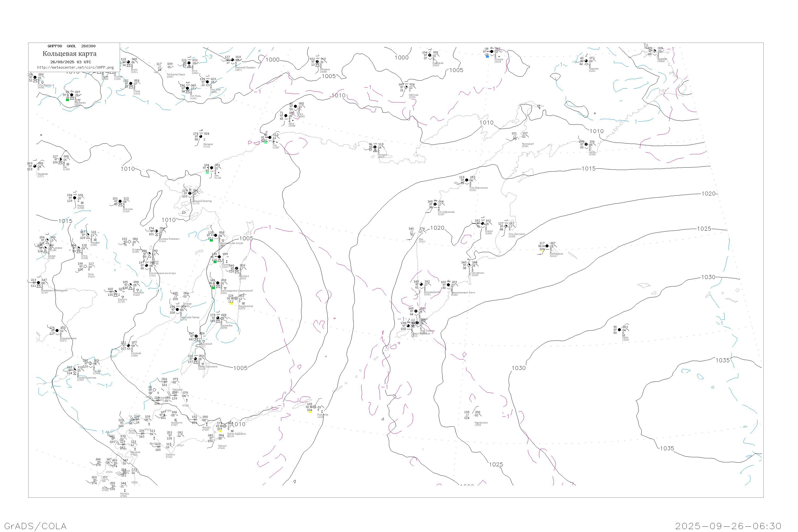
Task: Click the Ключи station circle symbol
Action: [x=483, y=223]
